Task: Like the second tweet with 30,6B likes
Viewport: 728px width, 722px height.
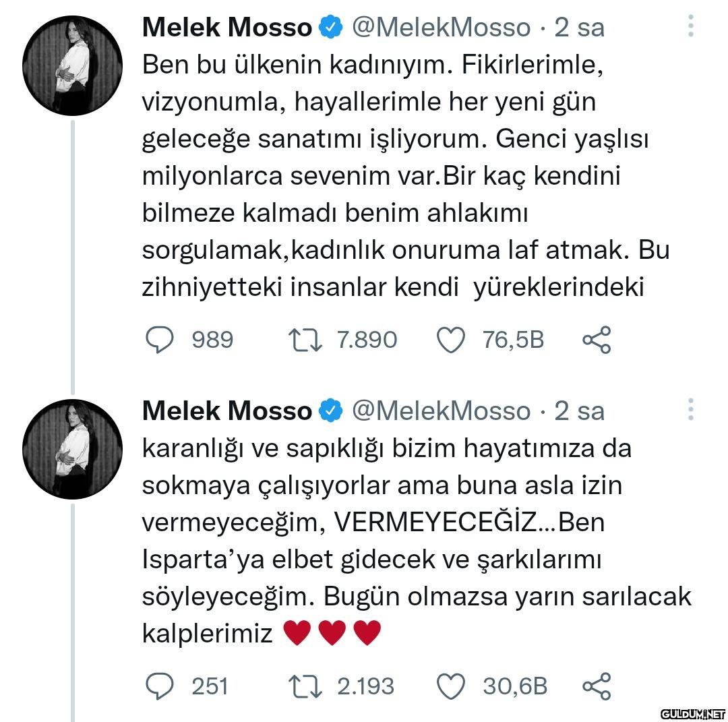Action: (x=451, y=686)
